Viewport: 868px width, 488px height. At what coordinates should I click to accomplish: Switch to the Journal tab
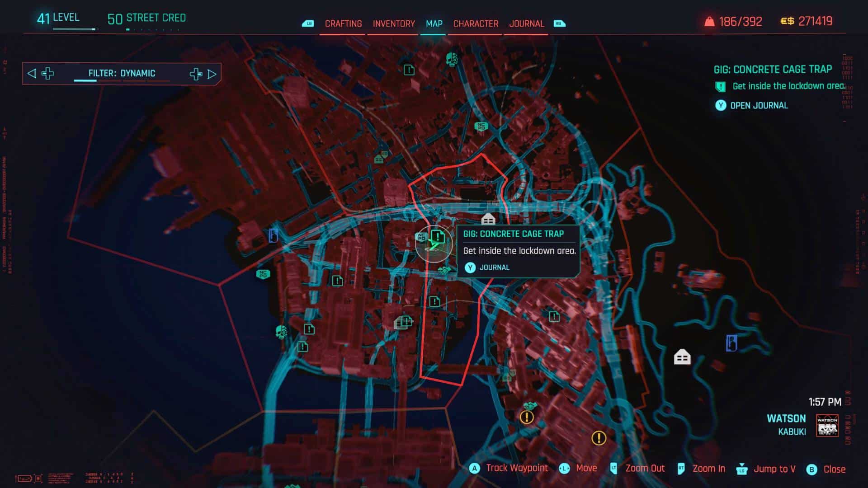click(x=526, y=23)
